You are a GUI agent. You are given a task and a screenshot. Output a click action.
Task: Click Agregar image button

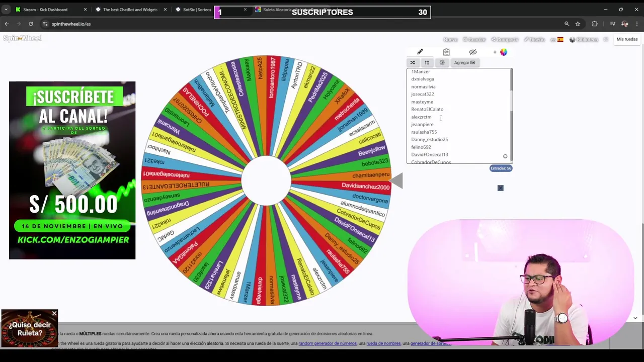coord(464,62)
